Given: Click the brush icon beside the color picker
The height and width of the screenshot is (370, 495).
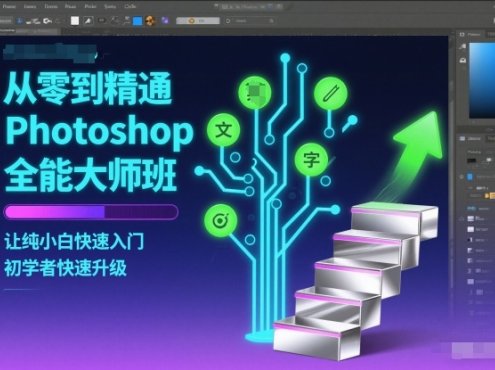Looking at the screenshot, I should 462,47.
